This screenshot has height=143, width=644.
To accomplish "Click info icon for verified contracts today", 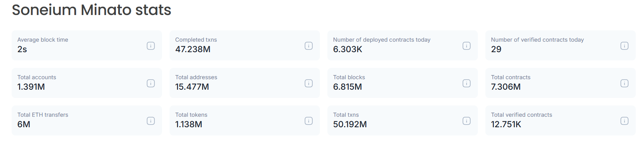I will click(x=624, y=46).
